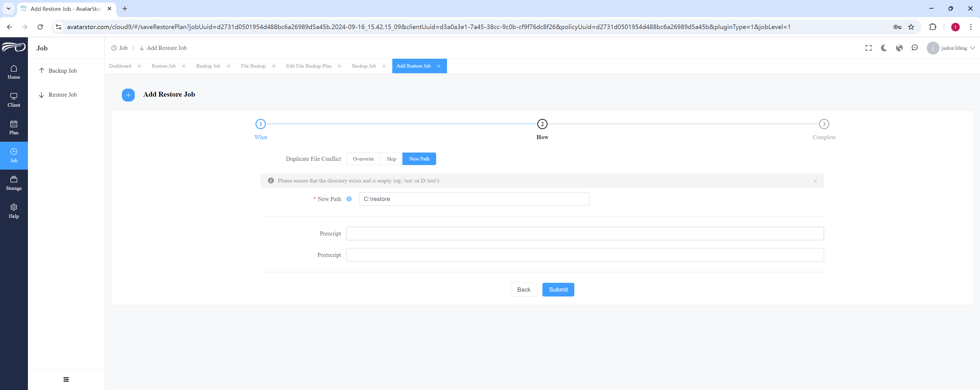
Task: Click the Postscript input field
Action: tap(585, 255)
